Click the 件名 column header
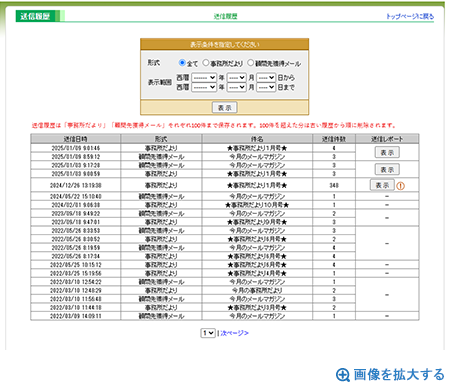 tap(257, 139)
